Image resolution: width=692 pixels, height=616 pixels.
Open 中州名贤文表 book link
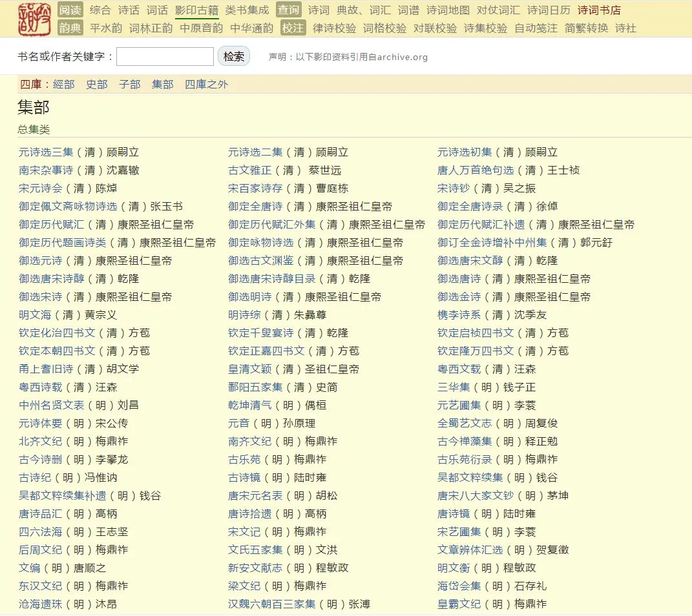51,406
